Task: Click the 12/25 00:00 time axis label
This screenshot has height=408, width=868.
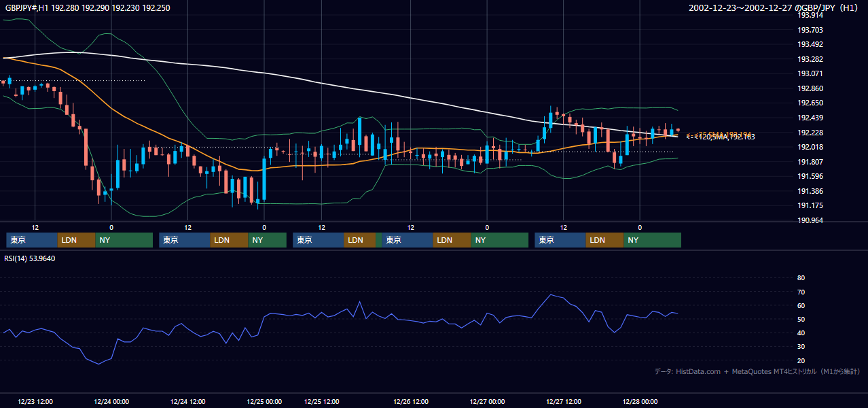Action: (x=264, y=402)
